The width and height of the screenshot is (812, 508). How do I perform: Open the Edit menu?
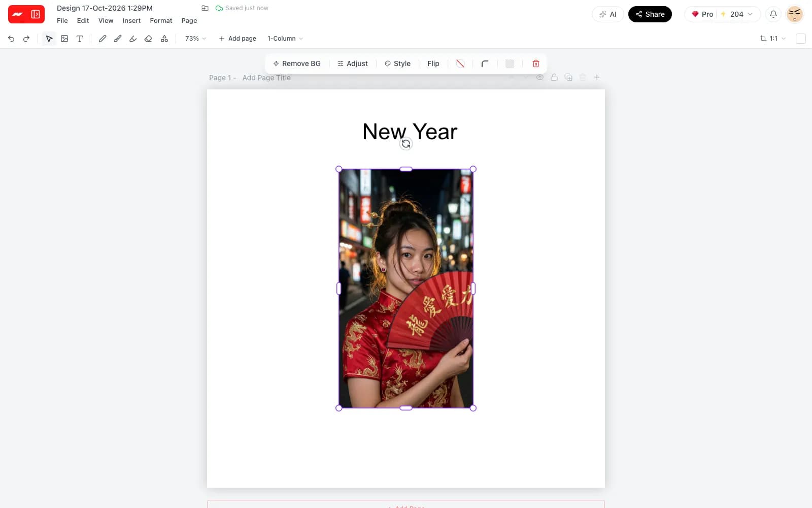coord(83,21)
